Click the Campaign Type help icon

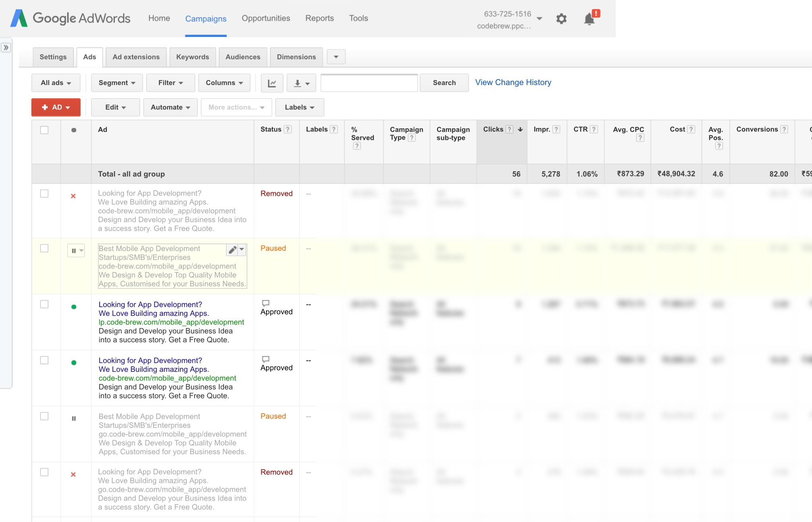(412, 138)
